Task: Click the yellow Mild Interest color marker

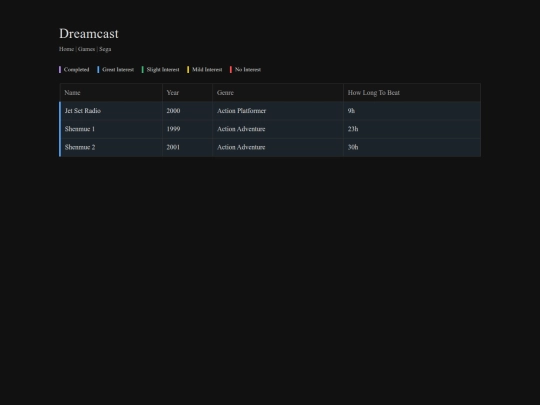Action: (x=188, y=70)
